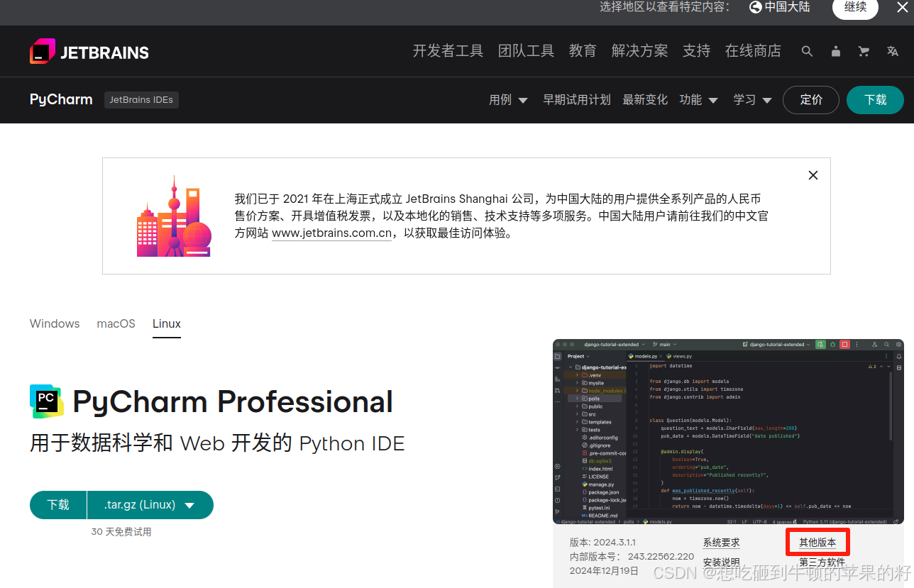Open 早期试用计划 page
Screen dimensions: 914x588
point(576,100)
